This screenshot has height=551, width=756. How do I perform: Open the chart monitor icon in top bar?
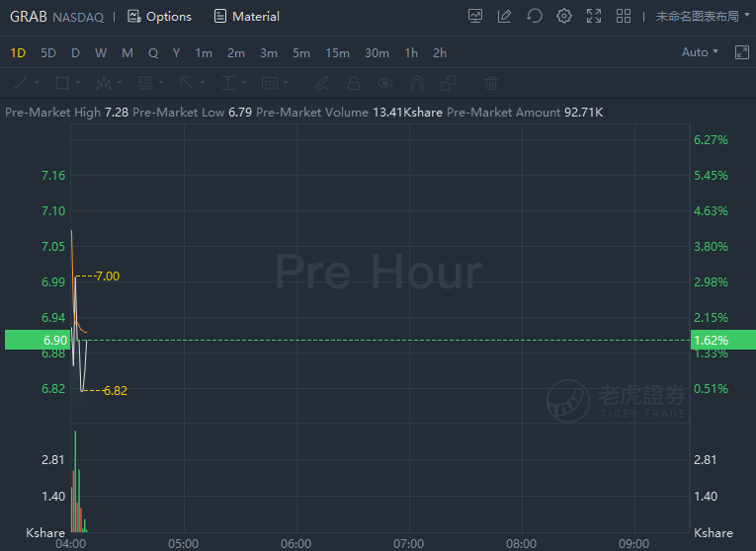coord(475,16)
